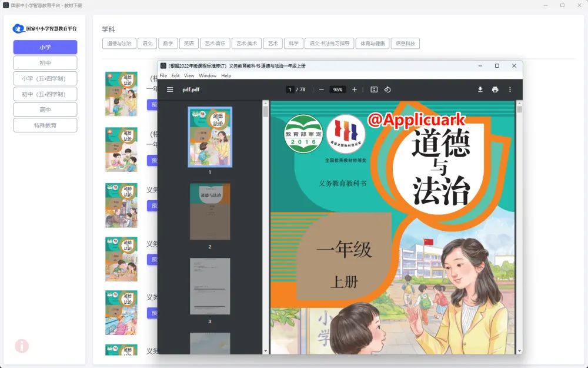This screenshot has height=368, width=588.
Task: Select the 数学 subject filter
Action: point(168,43)
